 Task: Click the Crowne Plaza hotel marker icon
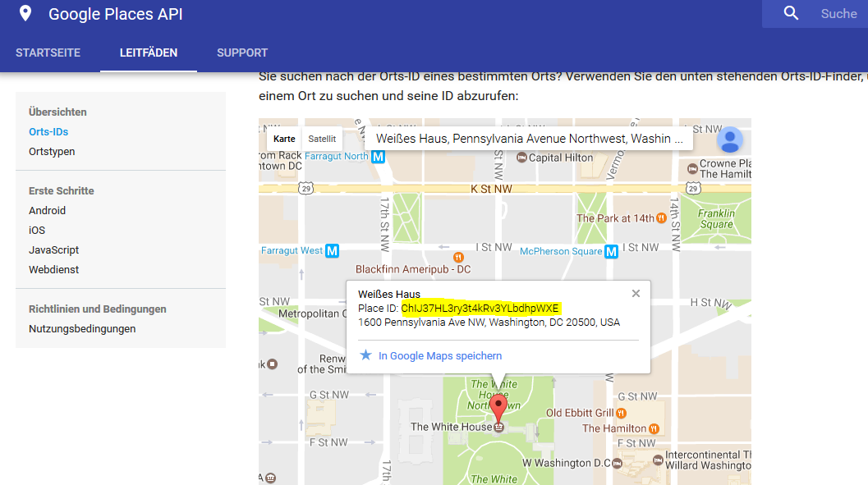point(692,169)
